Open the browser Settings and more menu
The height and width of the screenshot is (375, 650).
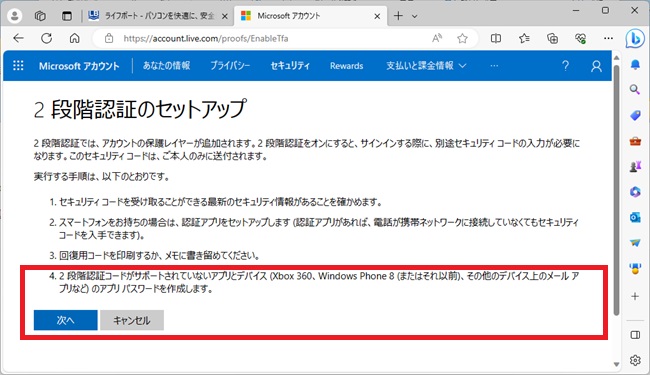pyautogui.click(x=608, y=39)
